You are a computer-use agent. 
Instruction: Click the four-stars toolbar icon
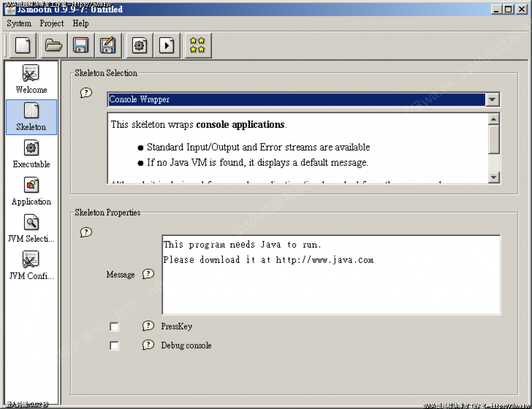[197, 46]
